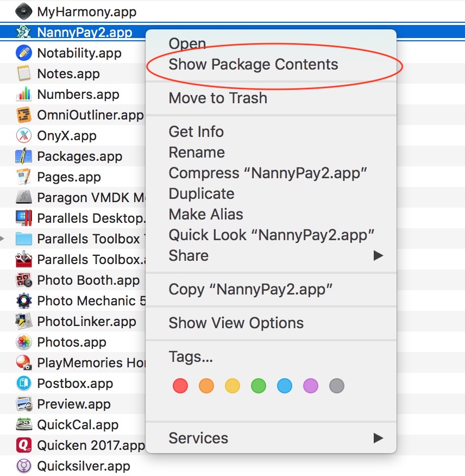Select Get Info menu entry
The width and height of the screenshot is (465, 476).
(196, 131)
